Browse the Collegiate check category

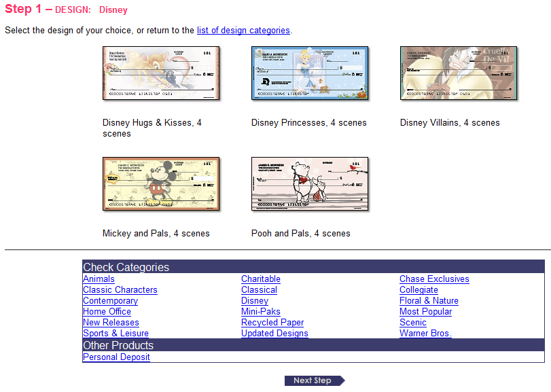point(419,290)
